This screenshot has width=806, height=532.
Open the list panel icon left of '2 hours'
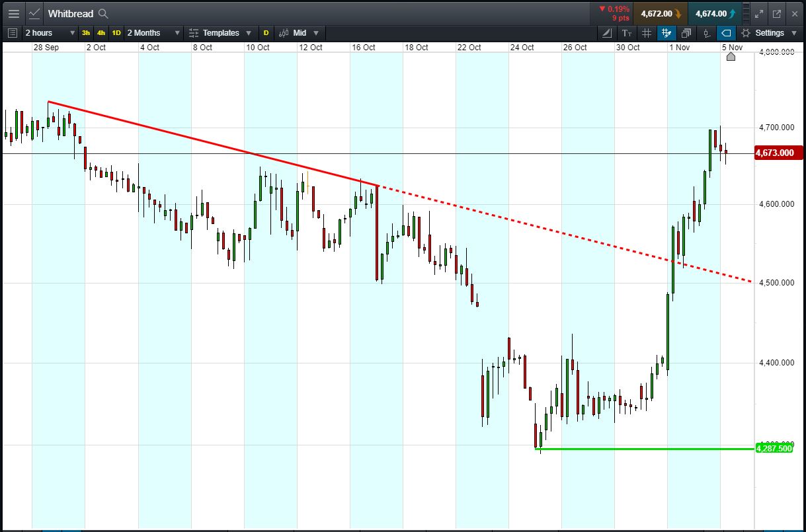tap(13, 33)
